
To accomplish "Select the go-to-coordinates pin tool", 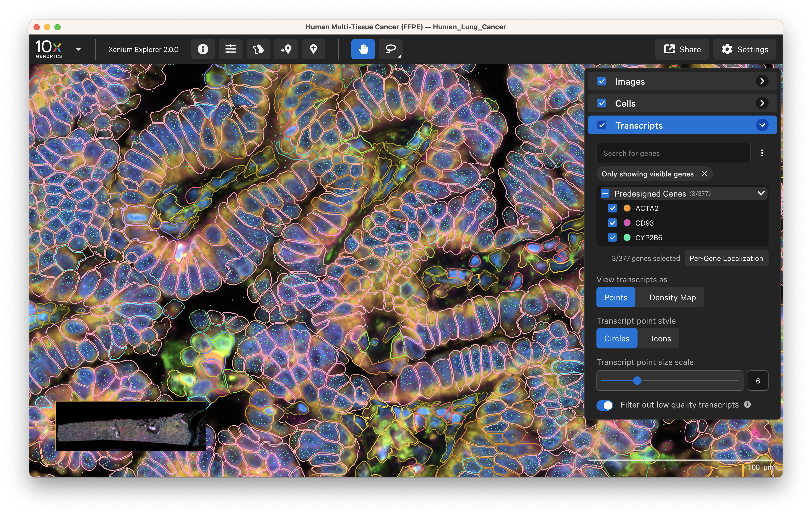I will (286, 49).
